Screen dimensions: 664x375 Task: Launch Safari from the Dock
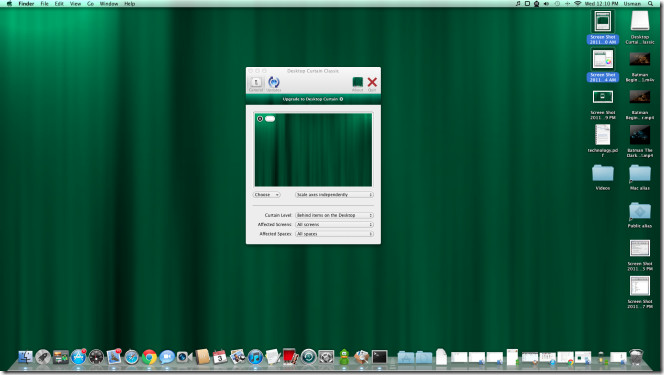click(132, 357)
